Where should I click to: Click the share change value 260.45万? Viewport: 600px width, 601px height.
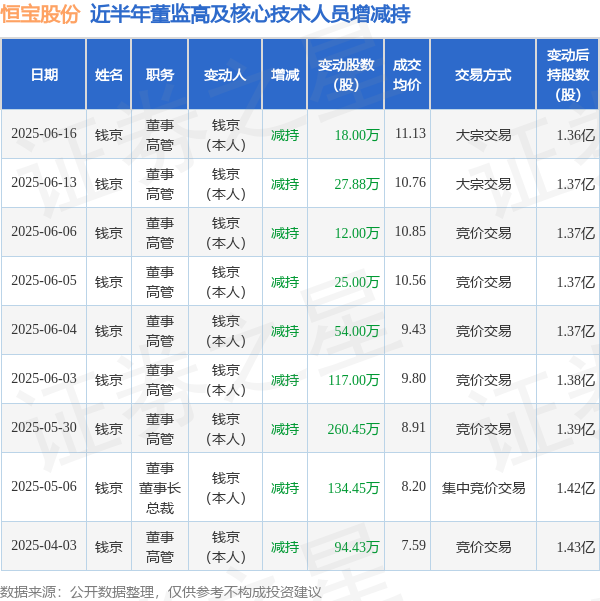(x=353, y=429)
